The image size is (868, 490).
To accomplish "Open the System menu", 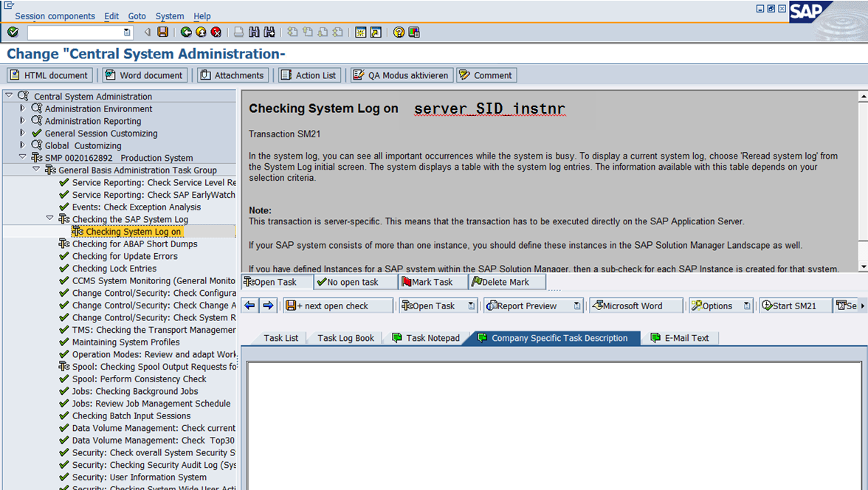I will point(170,16).
